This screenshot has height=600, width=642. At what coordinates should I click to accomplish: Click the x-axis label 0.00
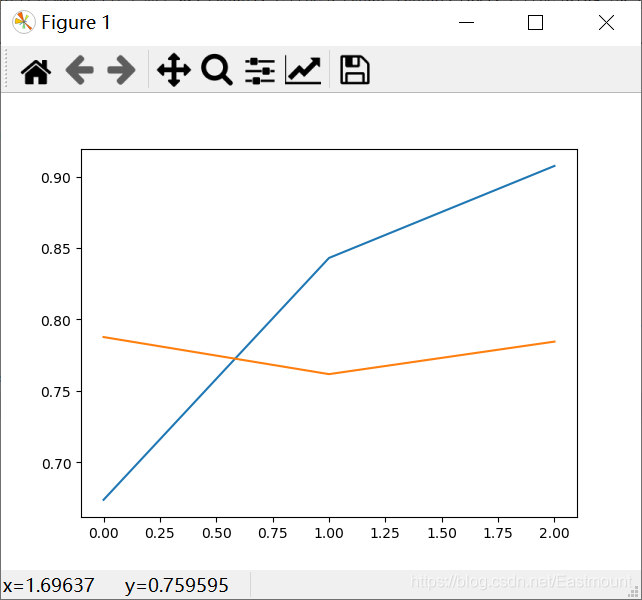pos(104,533)
